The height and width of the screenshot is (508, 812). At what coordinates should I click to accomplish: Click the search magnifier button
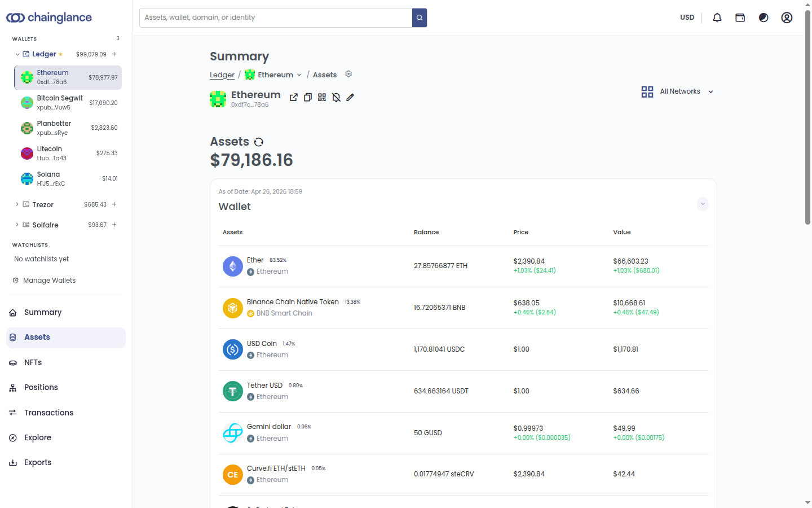pos(420,17)
